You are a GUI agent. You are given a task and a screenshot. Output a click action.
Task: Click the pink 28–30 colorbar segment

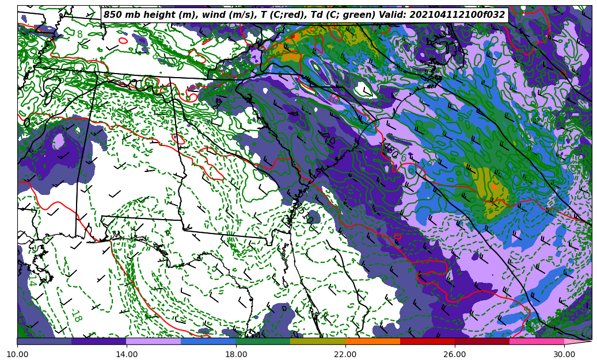(537, 341)
